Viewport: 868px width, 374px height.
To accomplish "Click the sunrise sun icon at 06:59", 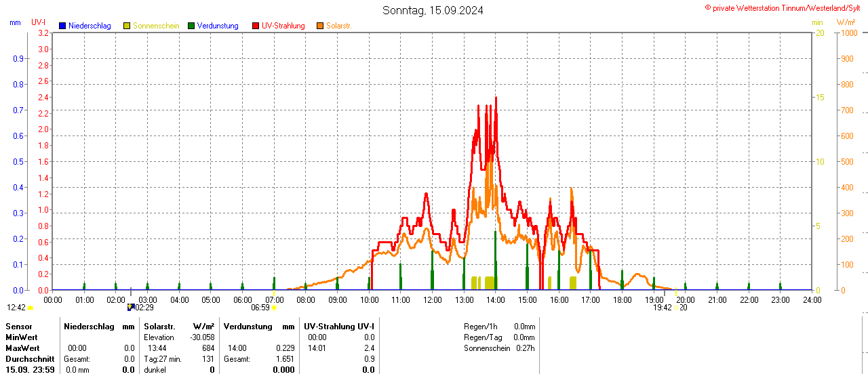I will (274, 308).
